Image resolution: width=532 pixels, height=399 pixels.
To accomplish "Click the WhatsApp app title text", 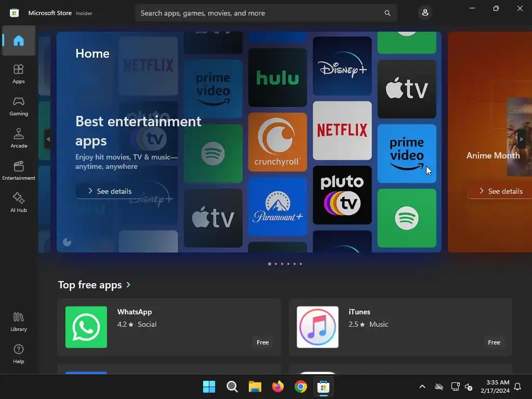I will coord(135,312).
